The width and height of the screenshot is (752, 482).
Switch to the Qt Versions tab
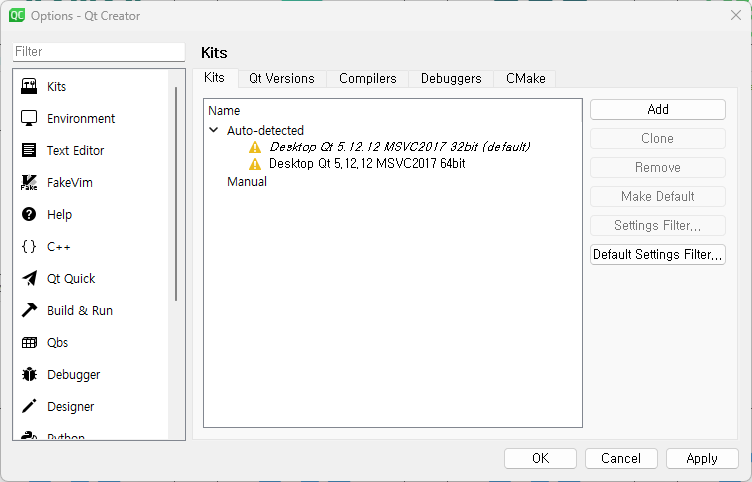click(x=282, y=79)
